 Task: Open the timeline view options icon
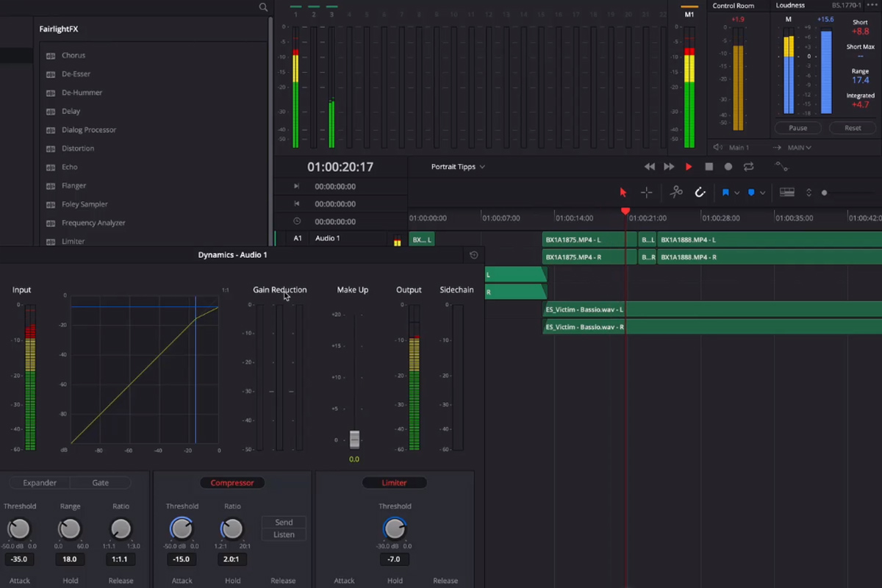(x=787, y=193)
